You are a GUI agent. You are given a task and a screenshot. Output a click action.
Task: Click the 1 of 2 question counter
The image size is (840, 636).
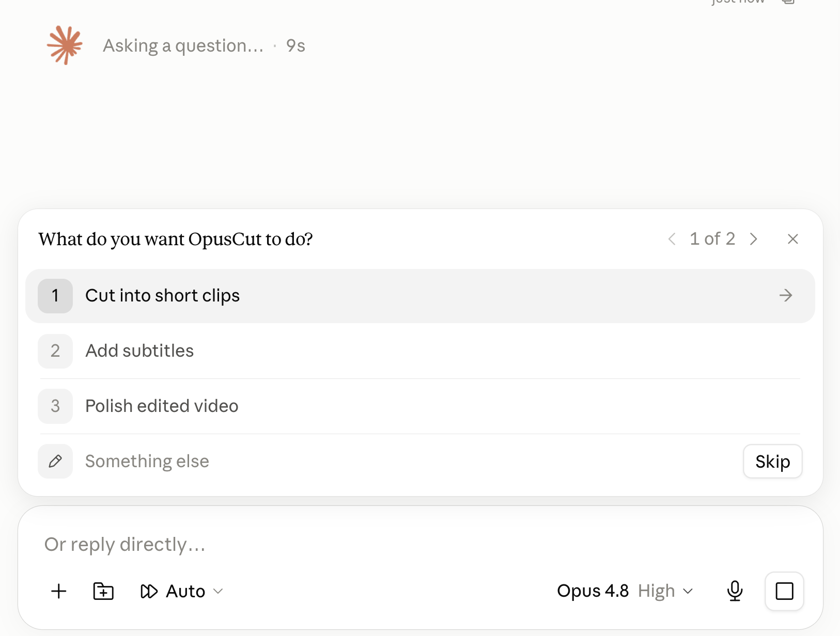click(712, 239)
